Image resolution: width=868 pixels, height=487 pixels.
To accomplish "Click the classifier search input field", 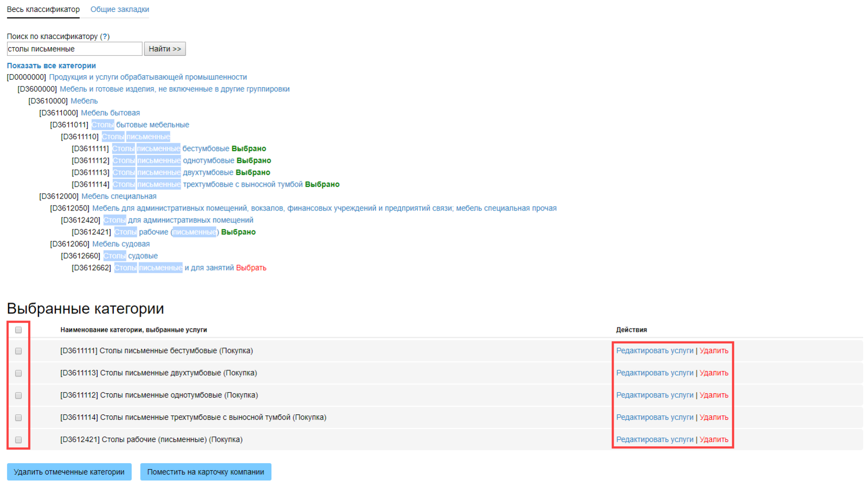I will point(74,49).
